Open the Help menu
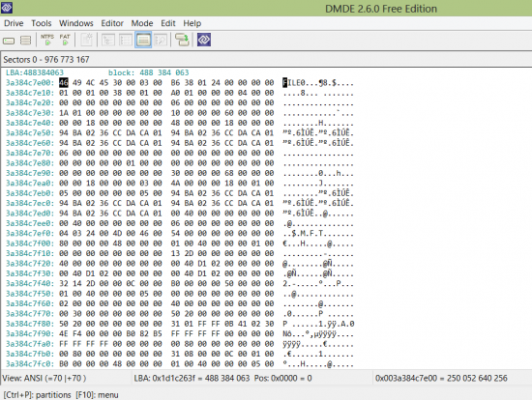The height and width of the screenshot is (400, 532). tap(192, 23)
